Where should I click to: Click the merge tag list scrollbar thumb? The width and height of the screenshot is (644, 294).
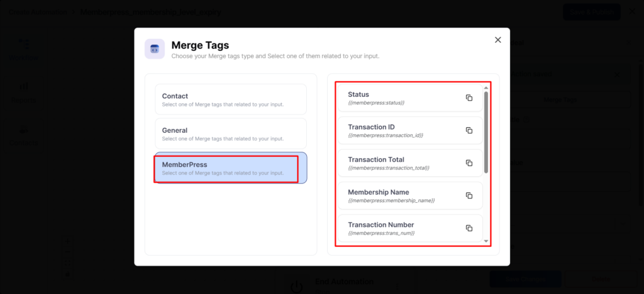486,132
